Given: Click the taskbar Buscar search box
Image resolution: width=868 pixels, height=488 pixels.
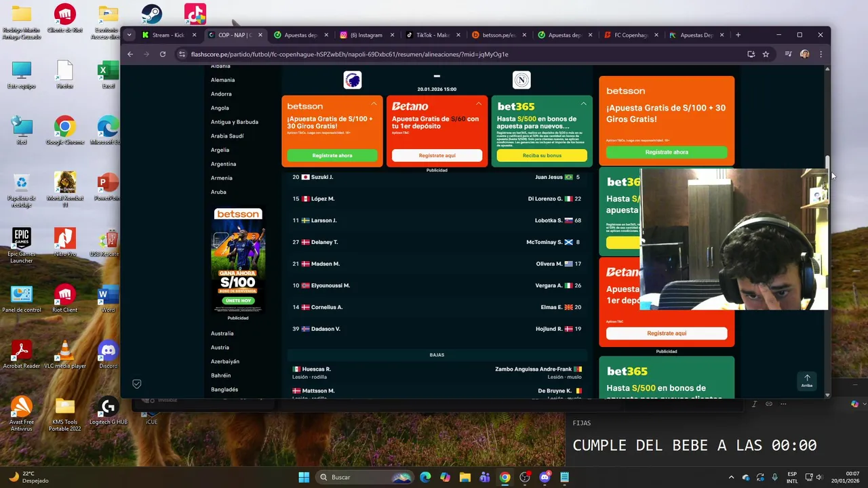Looking at the screenshot, I should tap(366, 477).
